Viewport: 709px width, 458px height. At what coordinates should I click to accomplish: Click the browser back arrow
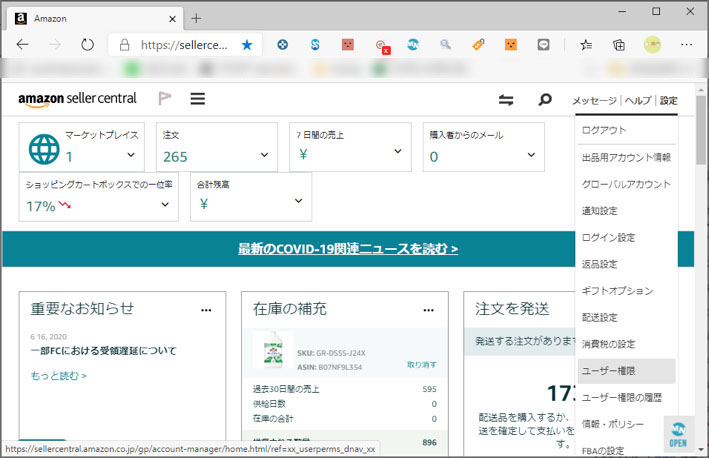pos(22,44)
